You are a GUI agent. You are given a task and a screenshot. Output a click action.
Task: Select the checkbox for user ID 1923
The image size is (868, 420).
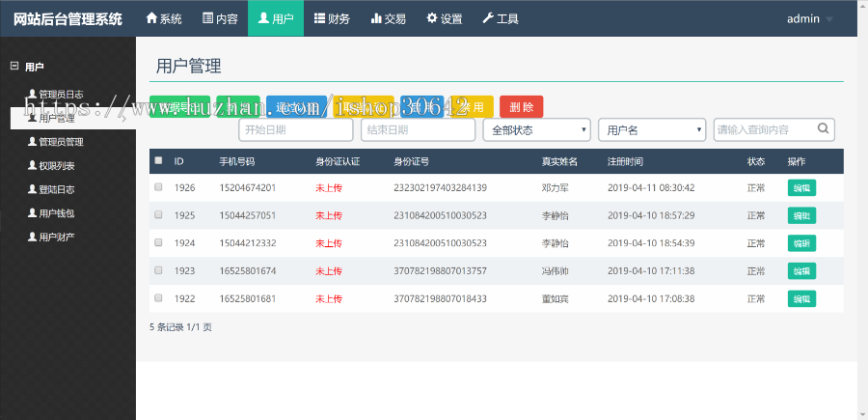158,271
